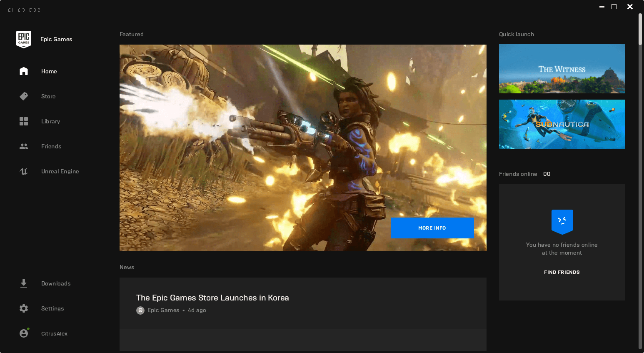
Task: Click the FIND FRIENDS button
Action: pos(562,272)
